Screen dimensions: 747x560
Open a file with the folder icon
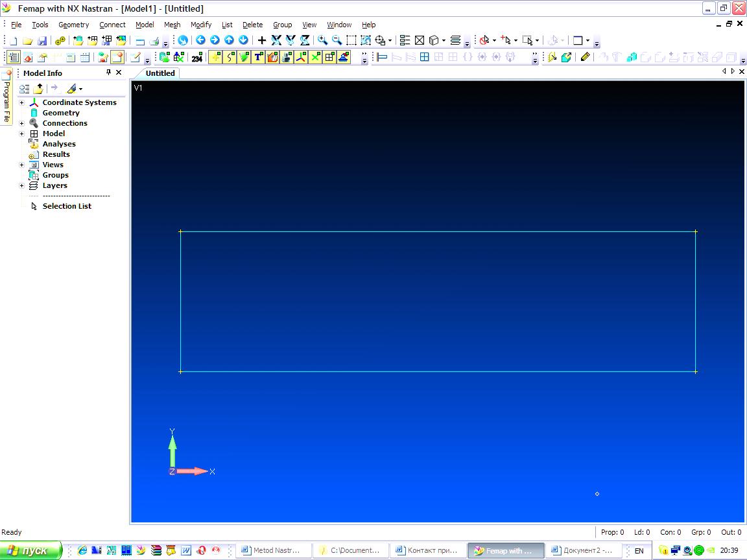click(28, 40)
